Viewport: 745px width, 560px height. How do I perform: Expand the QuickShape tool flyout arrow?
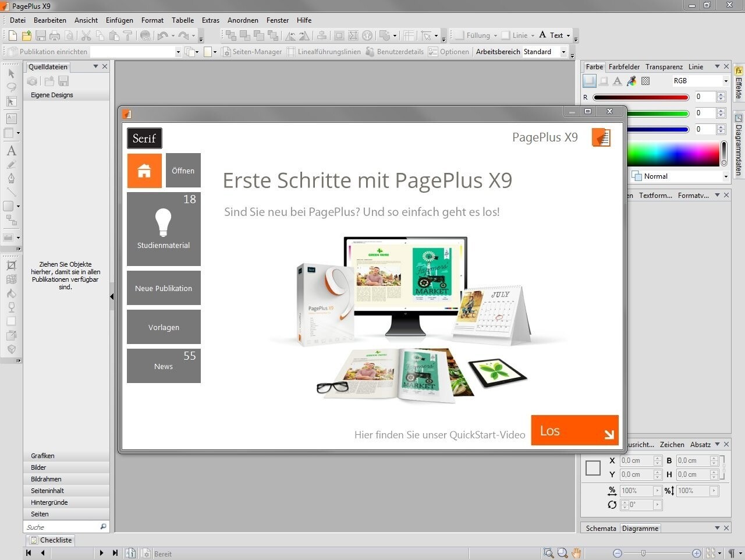[x=18, y=206]
